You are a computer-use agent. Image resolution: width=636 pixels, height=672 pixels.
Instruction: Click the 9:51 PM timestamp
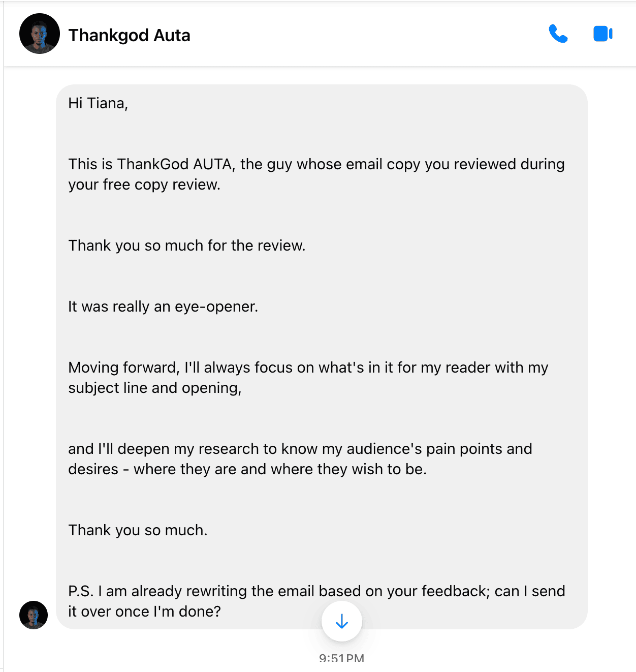point(341,659)
